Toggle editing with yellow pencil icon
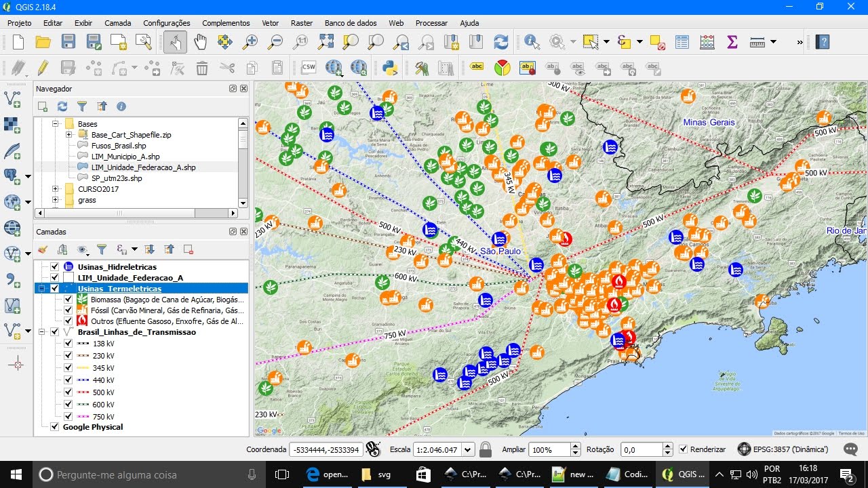Screen dimensions: 868x488 point(43,67)
